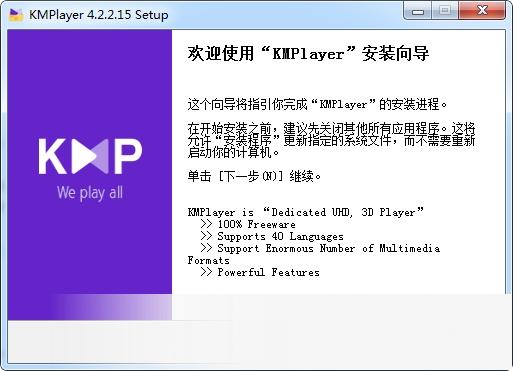Click the line "这个向导将指引你完成 KMPlayer 的安装进程"
Image resolution: width=513 pixels, height=371 pixels.
[317, 104]
